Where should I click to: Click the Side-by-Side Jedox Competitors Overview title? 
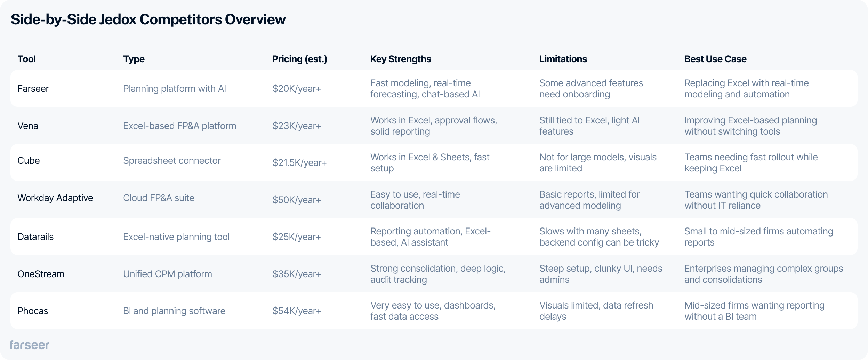pos(148,19)
